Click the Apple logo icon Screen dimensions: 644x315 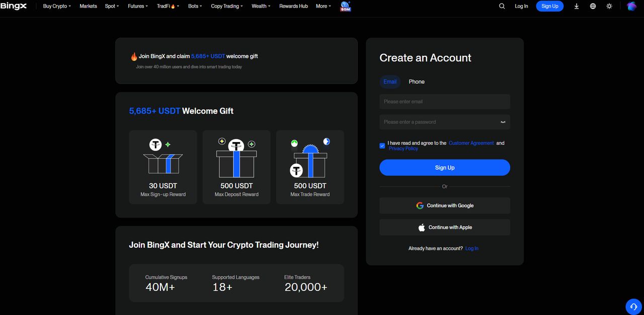click(422, 227)
